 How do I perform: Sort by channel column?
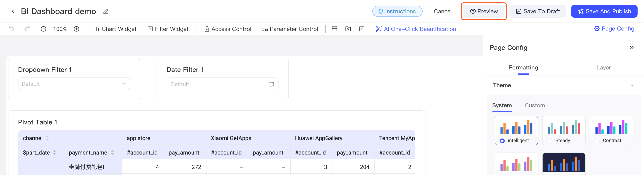pos(47,138)
